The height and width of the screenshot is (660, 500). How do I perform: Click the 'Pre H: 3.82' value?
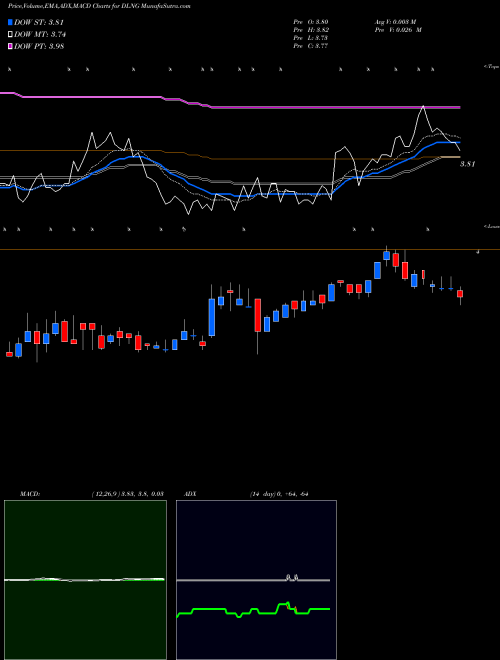(x=311, y=30)
